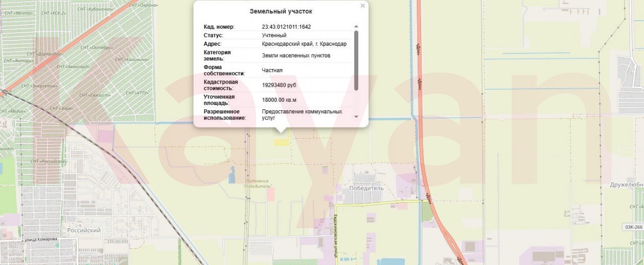This screenshot has height=265, width=644.
Task: Click the popup scrollbar down arrow
Action: click(356, 116)
